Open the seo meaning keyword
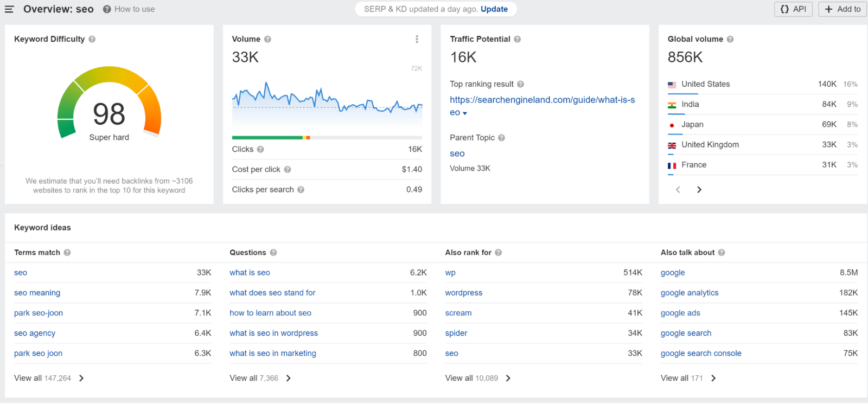 [x=37, y=293]
